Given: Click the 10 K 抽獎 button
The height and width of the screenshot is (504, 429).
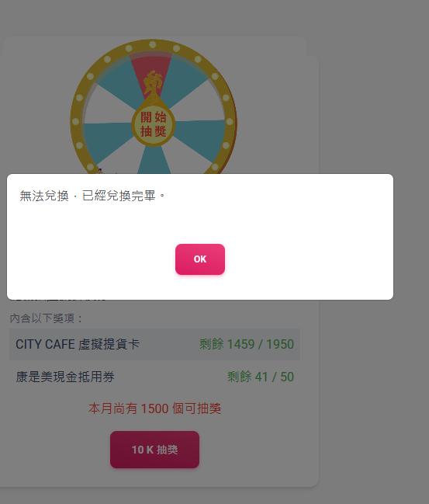Looking at the screenshot, I should tap(155, 450).
